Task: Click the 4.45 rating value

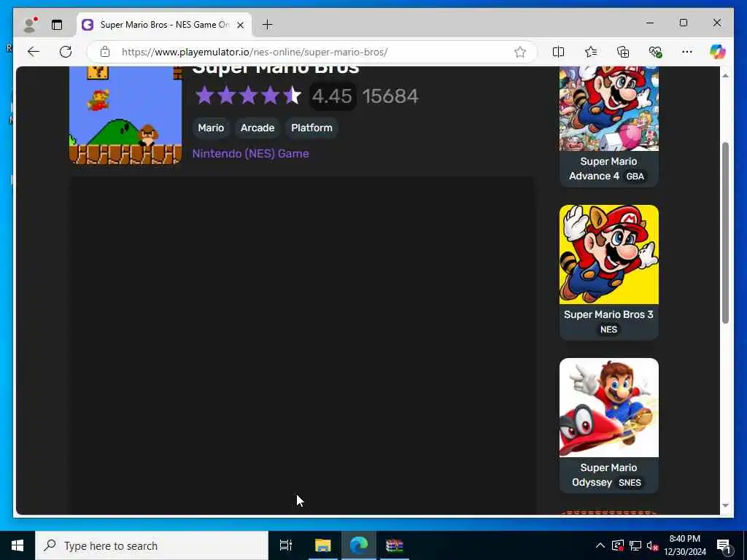Action: pyautogui.click(x=332, y=96)
